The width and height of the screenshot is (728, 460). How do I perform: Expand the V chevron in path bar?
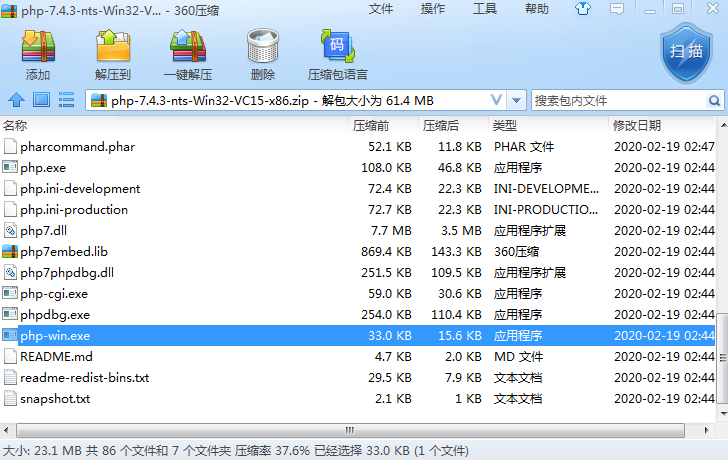[496, 100]
